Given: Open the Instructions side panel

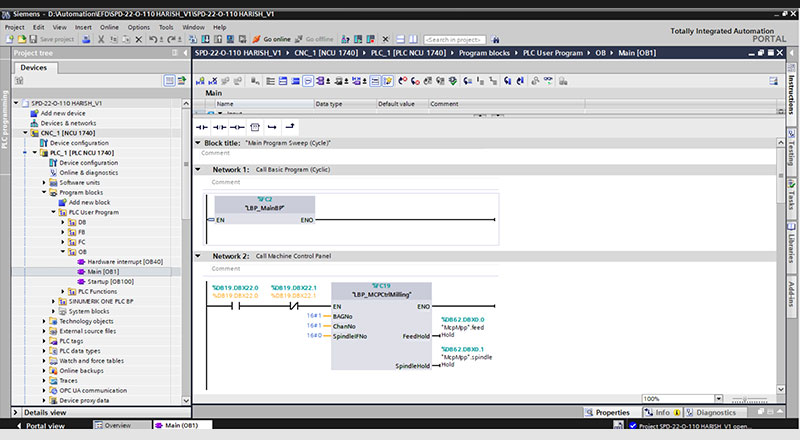Looking at the screenshot, I should tap(791, 94).
